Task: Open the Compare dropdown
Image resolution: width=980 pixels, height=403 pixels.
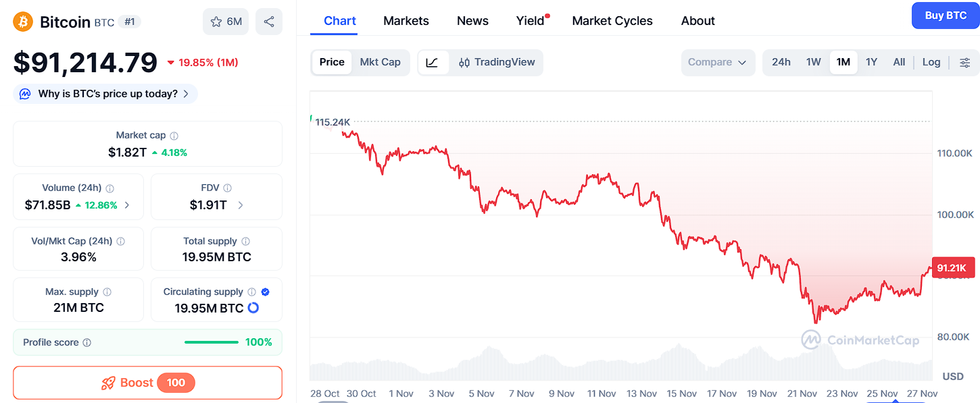Action: 717,63
